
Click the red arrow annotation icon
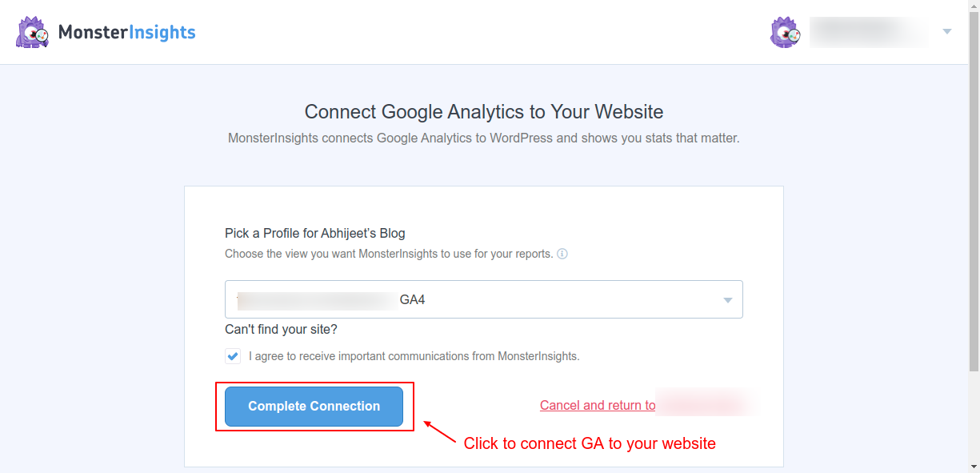pos(439,432)
